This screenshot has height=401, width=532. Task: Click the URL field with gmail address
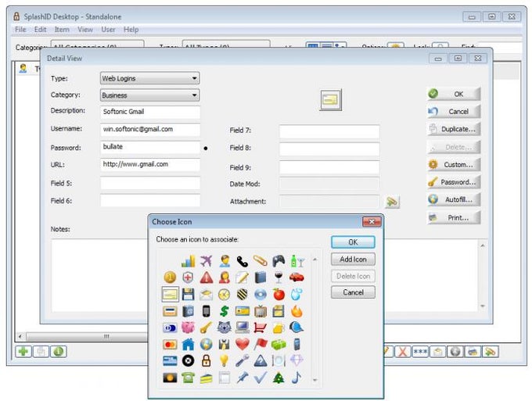pos(150,165)
